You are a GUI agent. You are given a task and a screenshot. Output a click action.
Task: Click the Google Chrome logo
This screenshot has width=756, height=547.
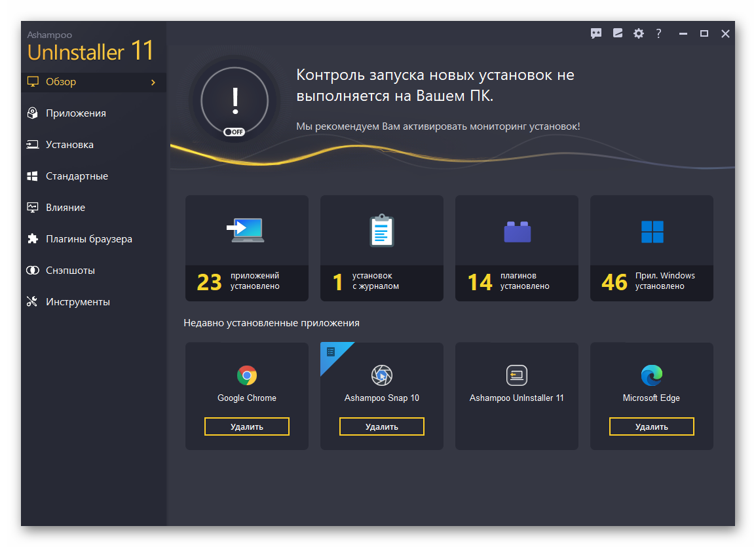(247, 375)
